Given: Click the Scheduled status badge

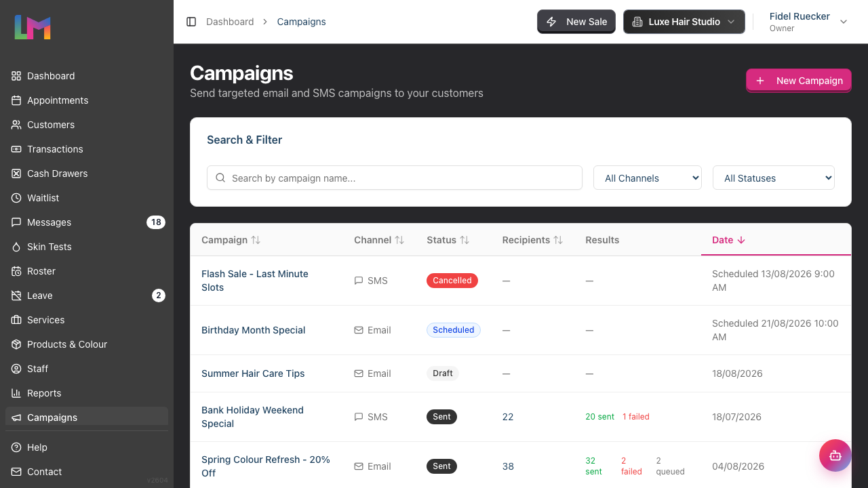Looking at the screenshot, I should 454,330.
